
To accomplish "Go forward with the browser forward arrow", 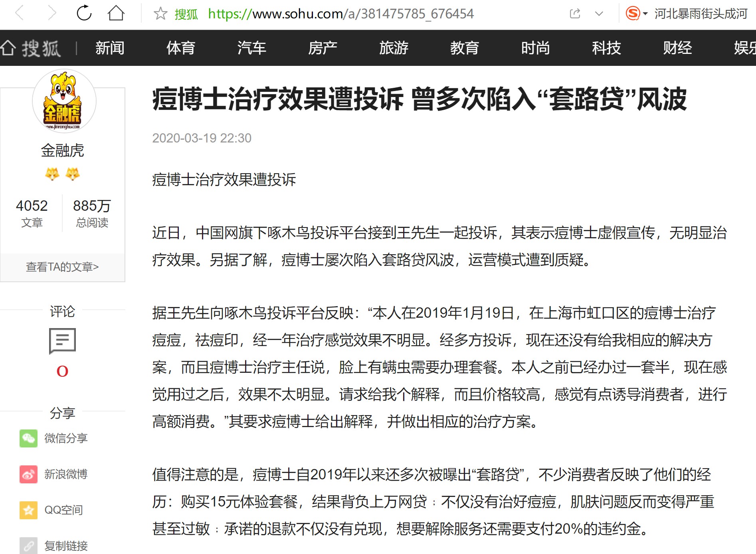I will (52, 13).
